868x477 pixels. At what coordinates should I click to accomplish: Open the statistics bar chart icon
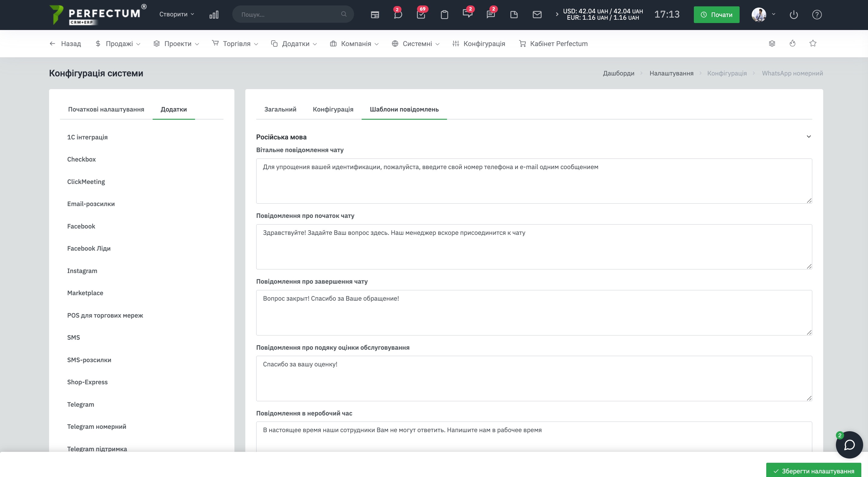214,15
